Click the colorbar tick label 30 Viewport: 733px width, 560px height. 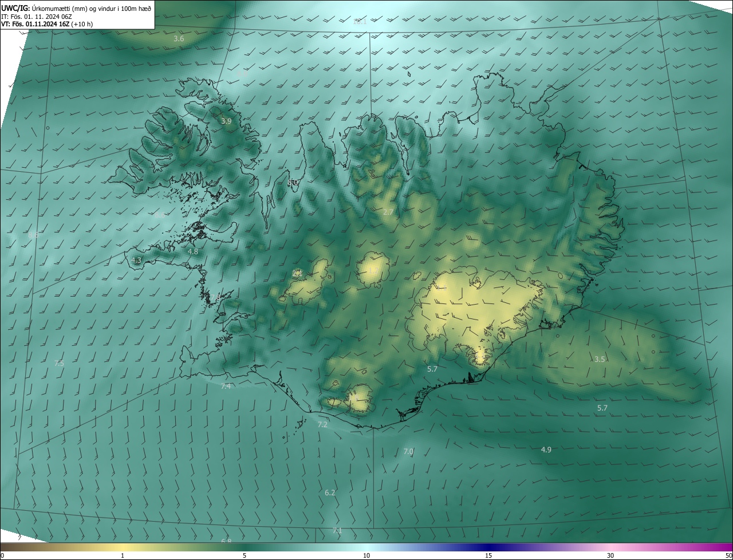(610, 556)
